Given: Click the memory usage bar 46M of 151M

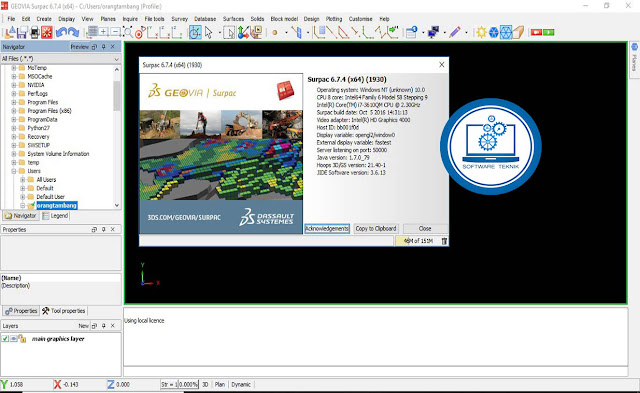Looking at the screenshot, I should coord(418,241).
